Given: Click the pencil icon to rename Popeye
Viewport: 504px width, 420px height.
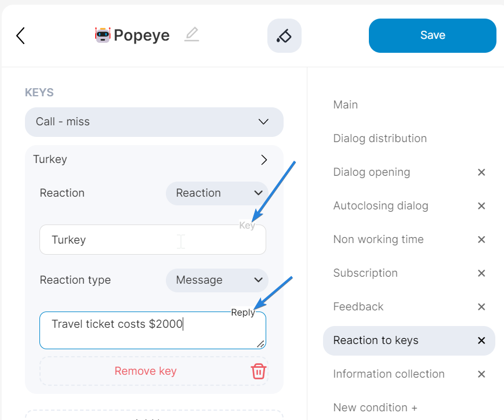Looking at the screenshot, I should tap(191, 35).
